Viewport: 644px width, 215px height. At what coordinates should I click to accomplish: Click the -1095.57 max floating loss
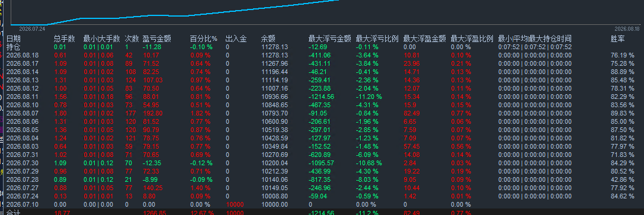(x=321, y=163)
